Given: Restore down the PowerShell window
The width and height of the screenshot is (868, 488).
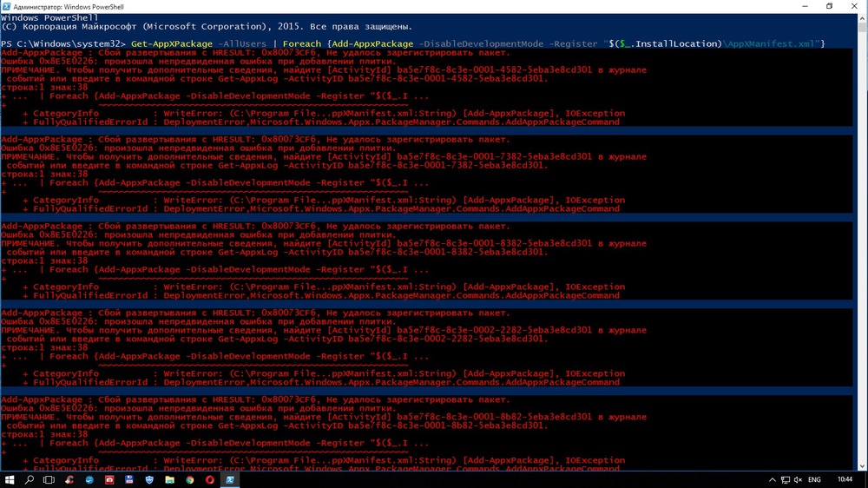Looking at the screenshot, I should 829,7.
